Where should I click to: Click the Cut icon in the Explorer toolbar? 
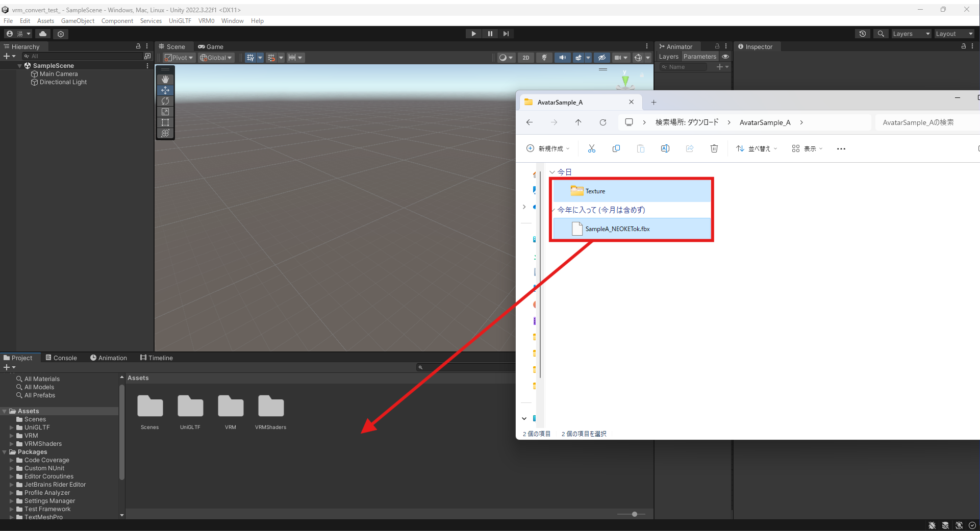(591, 148)
